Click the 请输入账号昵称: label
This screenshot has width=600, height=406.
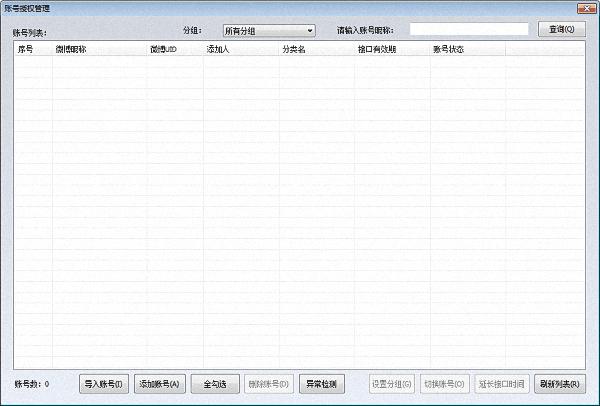click(x=365, y=30)
